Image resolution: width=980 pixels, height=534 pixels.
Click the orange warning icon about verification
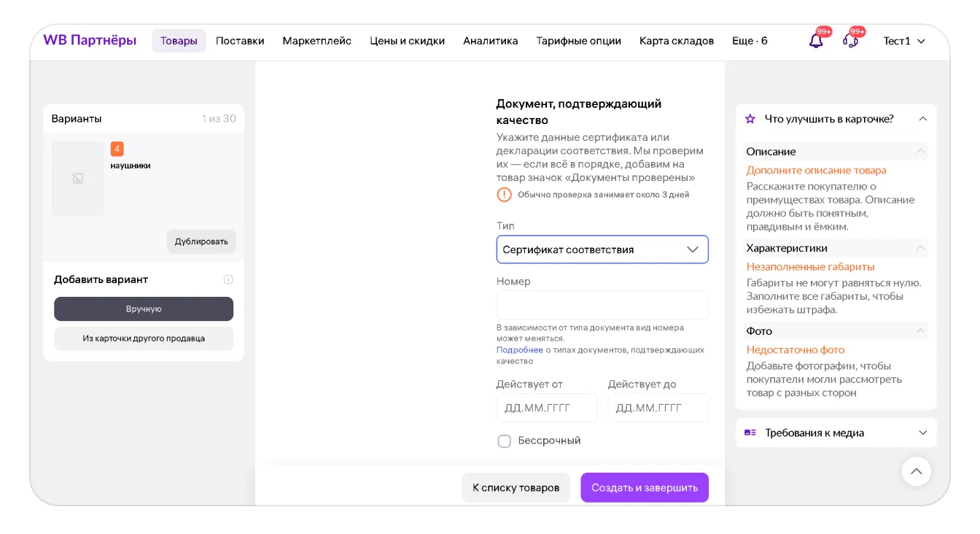(504, 195)
